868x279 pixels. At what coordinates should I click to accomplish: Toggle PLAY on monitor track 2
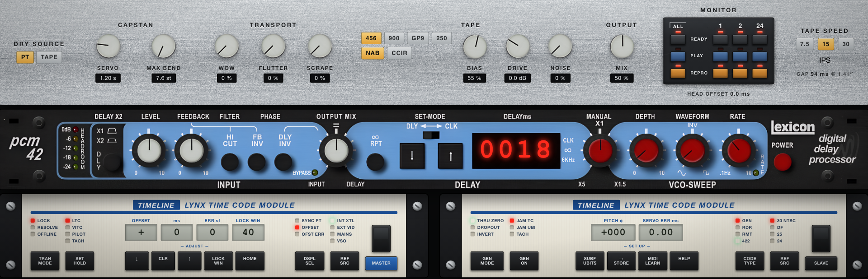click(740, 56)
